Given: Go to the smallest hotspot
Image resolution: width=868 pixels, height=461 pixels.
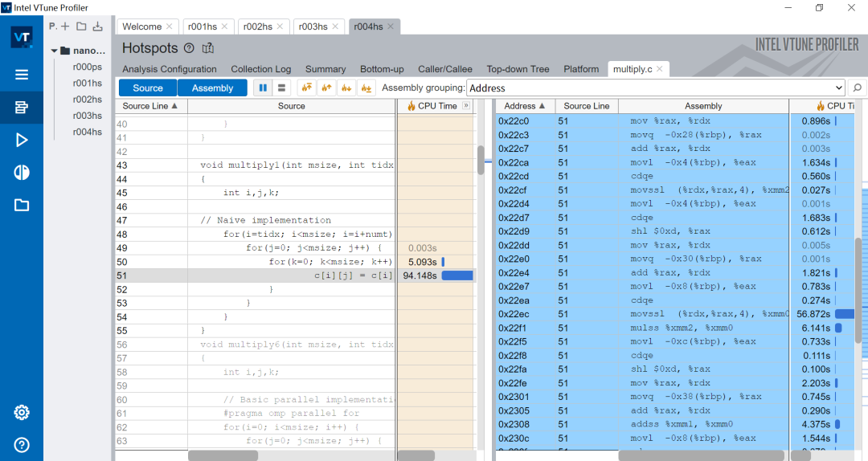Looking at the screenshot, I should coord(366,88).
